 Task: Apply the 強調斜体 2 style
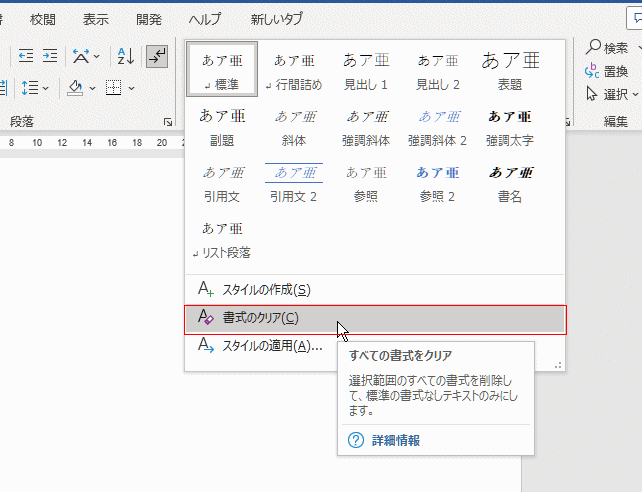438,127
